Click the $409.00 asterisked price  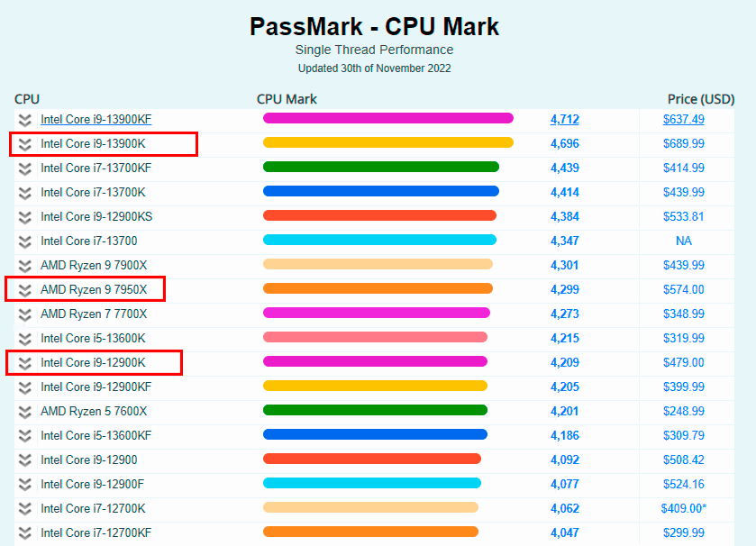click(683, 507)
